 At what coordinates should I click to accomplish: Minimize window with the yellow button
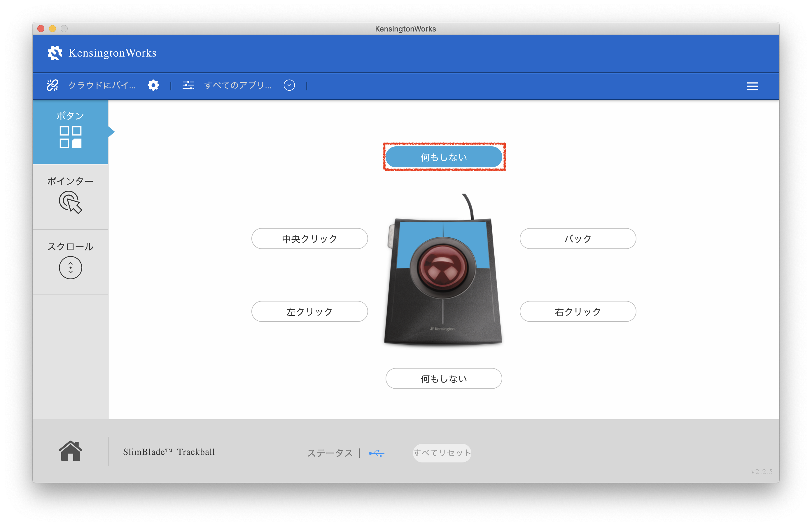(52, 29)
